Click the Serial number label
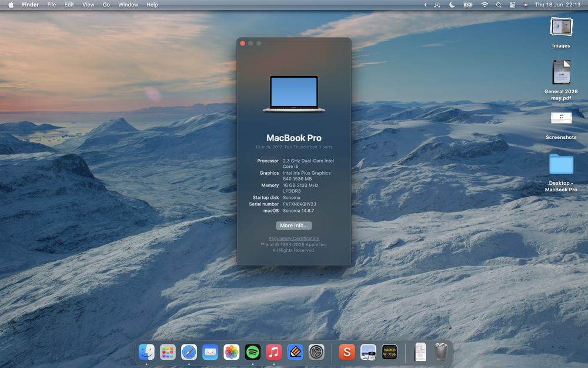This screenshot has height=368, width=588. pos(264,204)
